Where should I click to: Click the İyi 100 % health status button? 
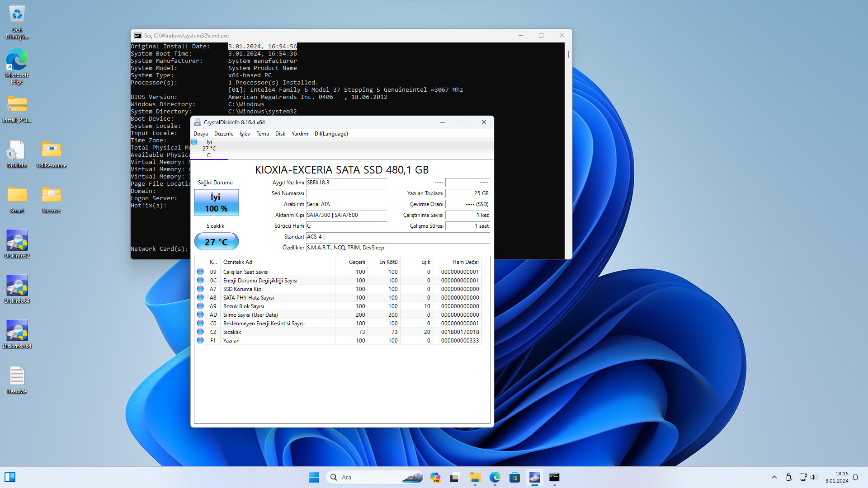tap(216, 202)
